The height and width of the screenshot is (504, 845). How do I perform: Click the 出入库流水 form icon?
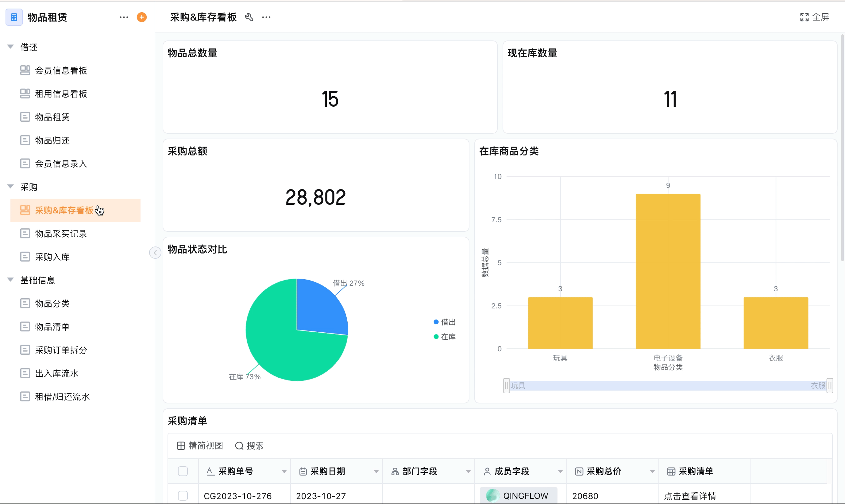pyautogui.click(x=25, y=373)
